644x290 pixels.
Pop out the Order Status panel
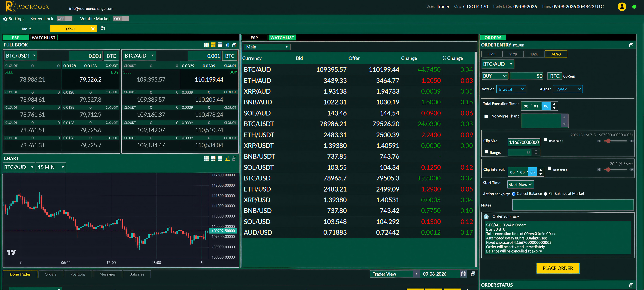631,285
